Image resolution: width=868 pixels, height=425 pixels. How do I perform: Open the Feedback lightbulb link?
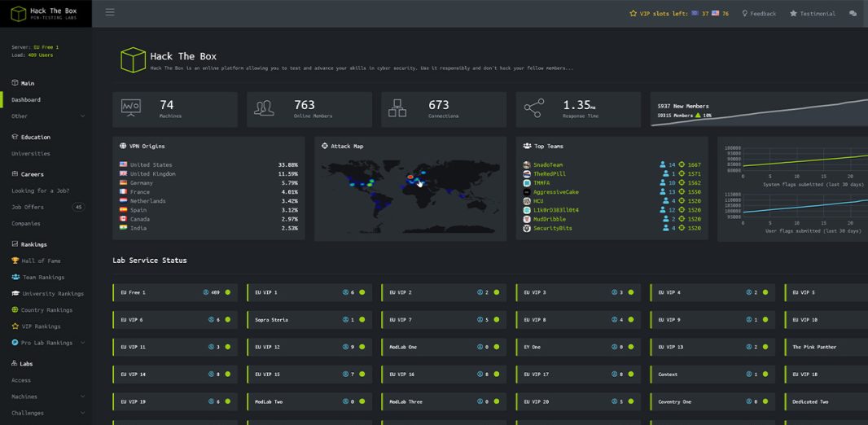pos(759,13)
